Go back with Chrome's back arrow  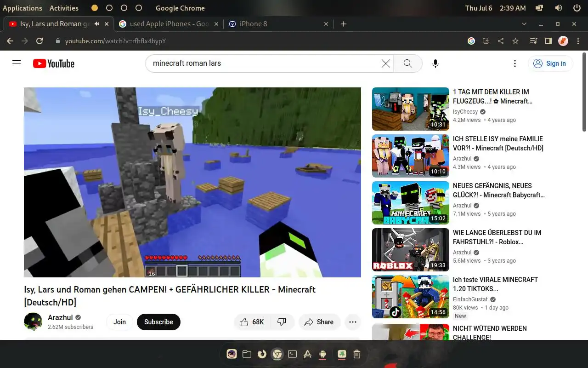[10, 41]
